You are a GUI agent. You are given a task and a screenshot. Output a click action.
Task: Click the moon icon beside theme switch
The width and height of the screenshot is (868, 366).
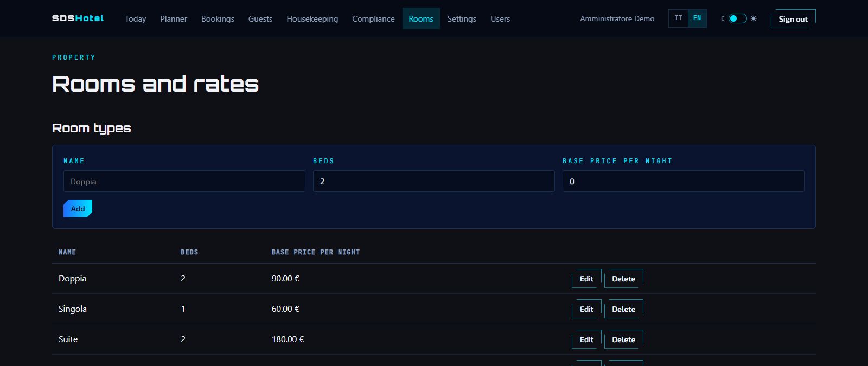(x=723, y=18)
